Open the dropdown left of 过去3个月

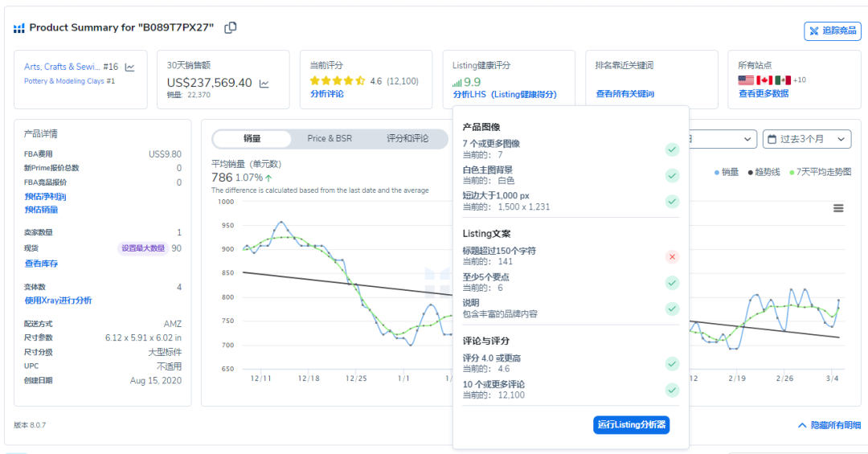(x=723, y=139)
